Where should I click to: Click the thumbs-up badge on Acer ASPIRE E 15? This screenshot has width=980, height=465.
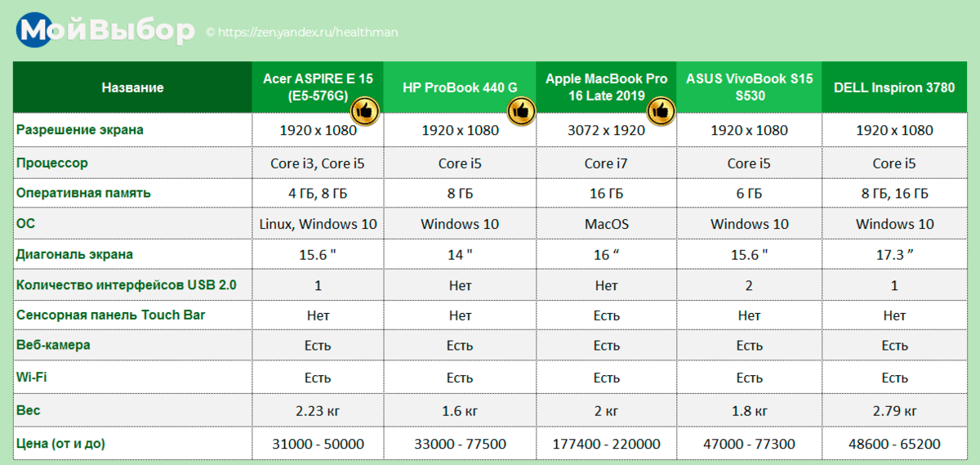coord(365,110)
